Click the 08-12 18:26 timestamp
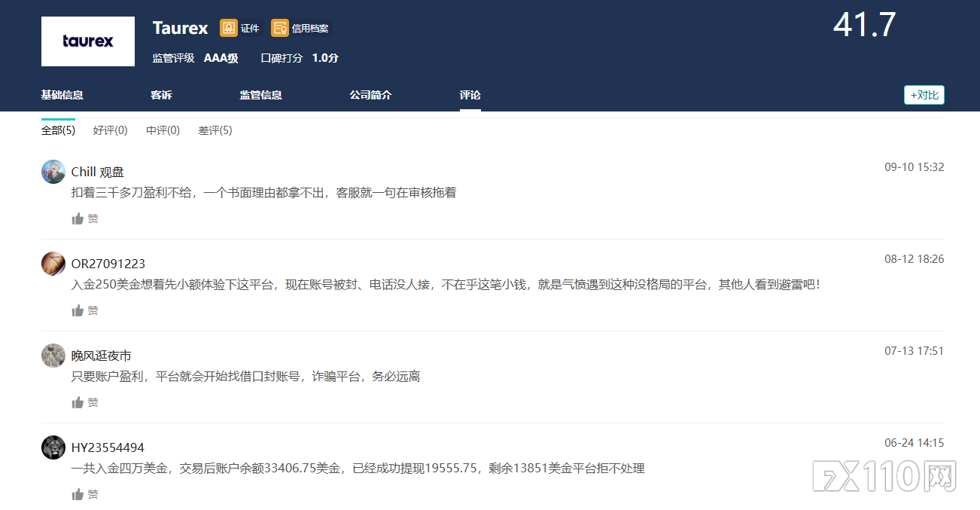This screenshot has width=980, height=510. point(914,259)
